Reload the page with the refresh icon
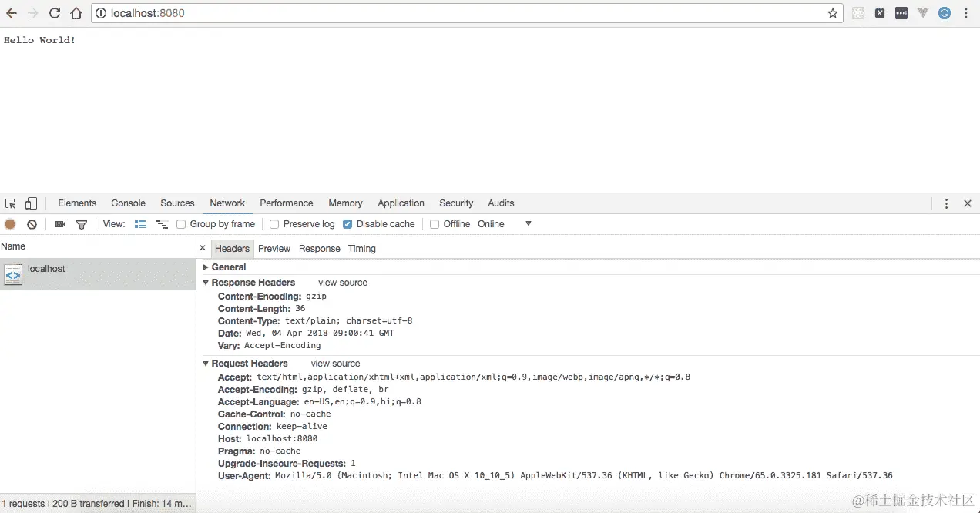This screenshot has width=980, height=513. 55,13
